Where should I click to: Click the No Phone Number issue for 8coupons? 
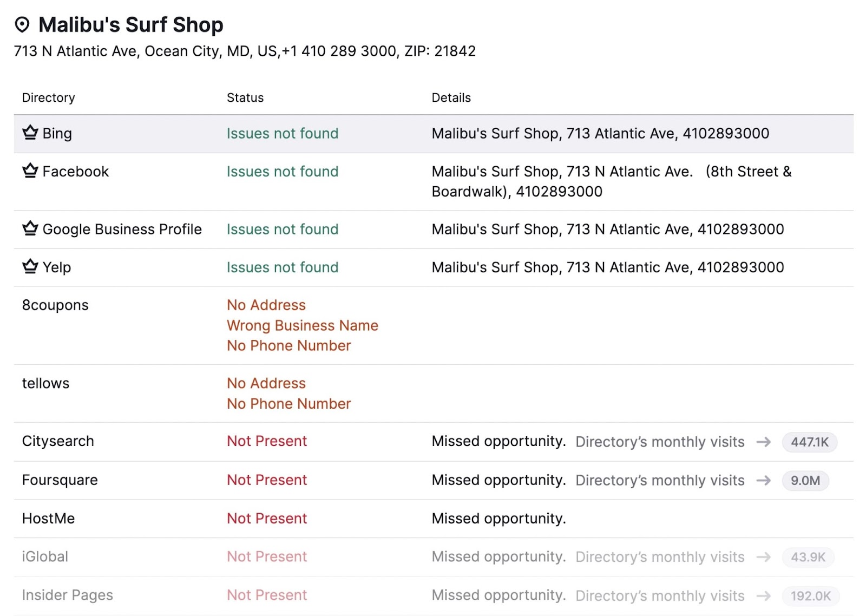click(288, 345)
